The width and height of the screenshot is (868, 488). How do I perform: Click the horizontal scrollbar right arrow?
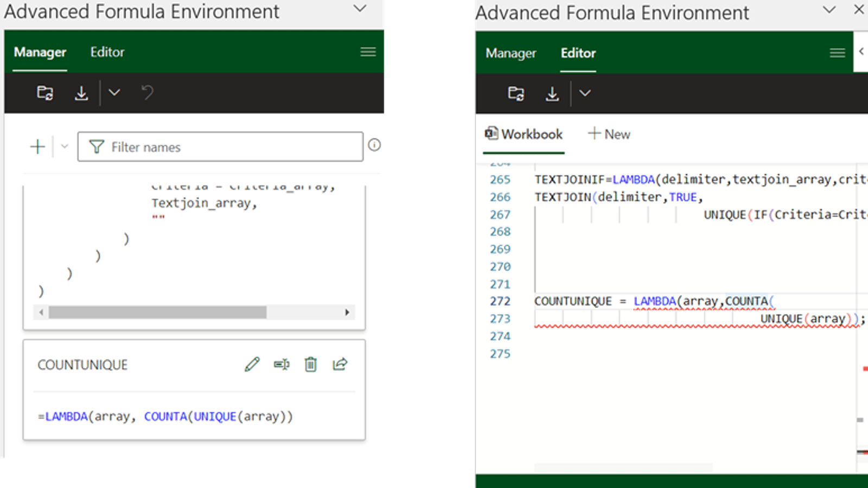347,312
